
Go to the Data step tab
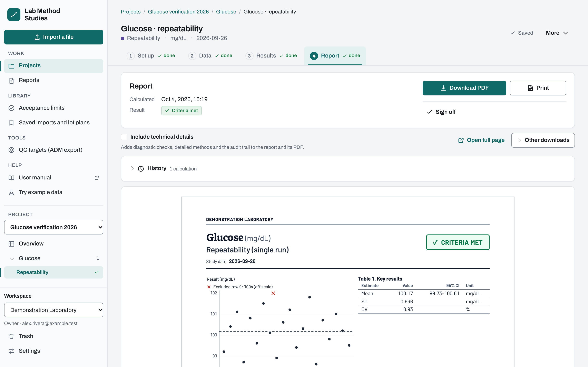(x=210, y=56)
